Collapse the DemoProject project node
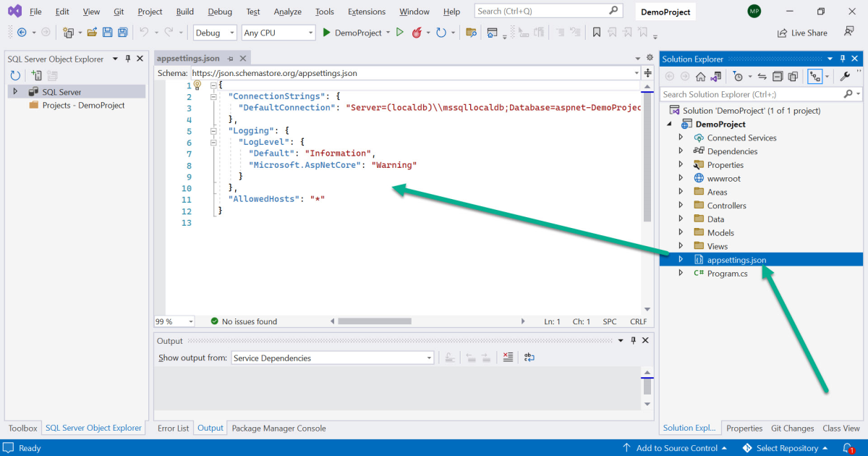Image resolution: width=868 pixels, height=456 pixels. pos(668,124)
